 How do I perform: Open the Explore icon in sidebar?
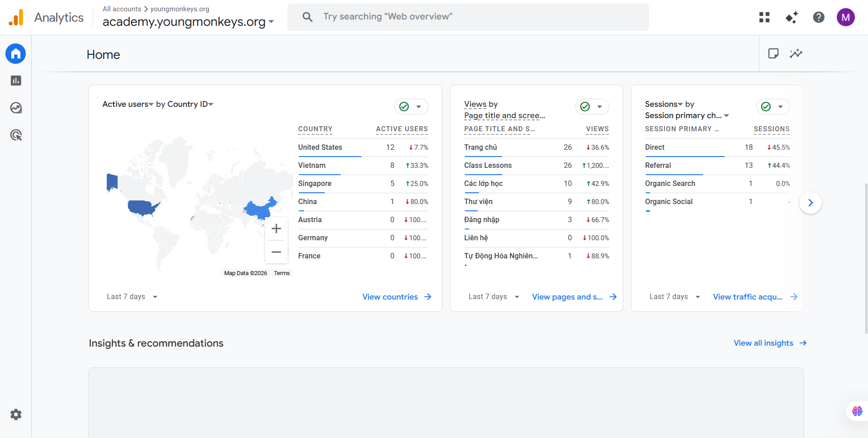coord(16,108)
